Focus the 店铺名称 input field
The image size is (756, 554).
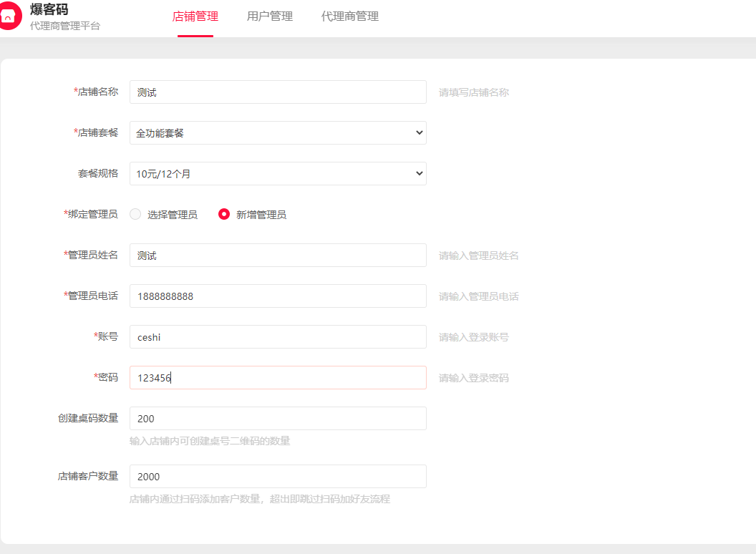click(x=278, y=92)
